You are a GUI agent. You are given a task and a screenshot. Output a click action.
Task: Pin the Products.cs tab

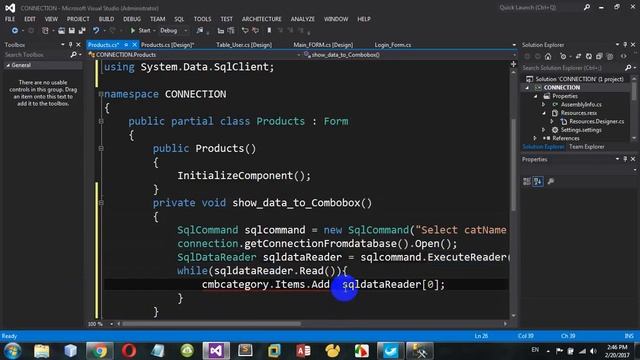[126, 45]
